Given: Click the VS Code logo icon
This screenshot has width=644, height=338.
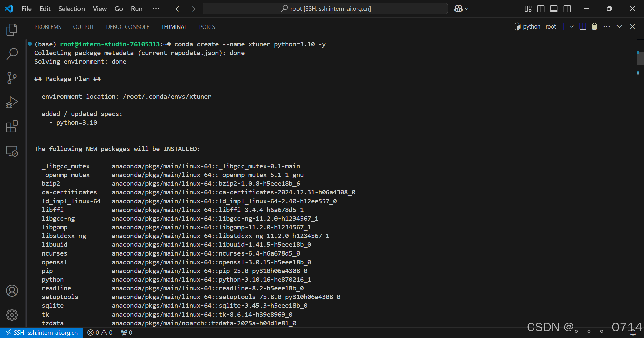Looking at the screenshot, I should [9, 9].
